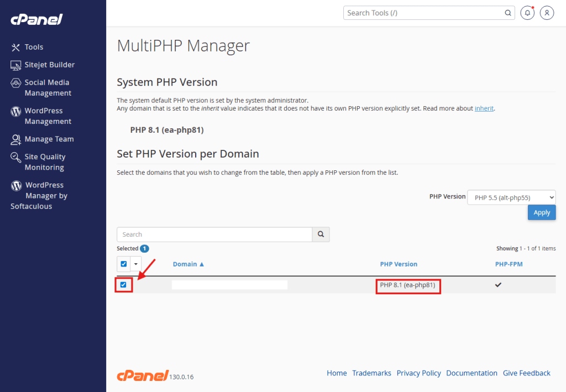Click the Social Media Management icon
The height and width of the screenshot is (392, 566).
16,83
